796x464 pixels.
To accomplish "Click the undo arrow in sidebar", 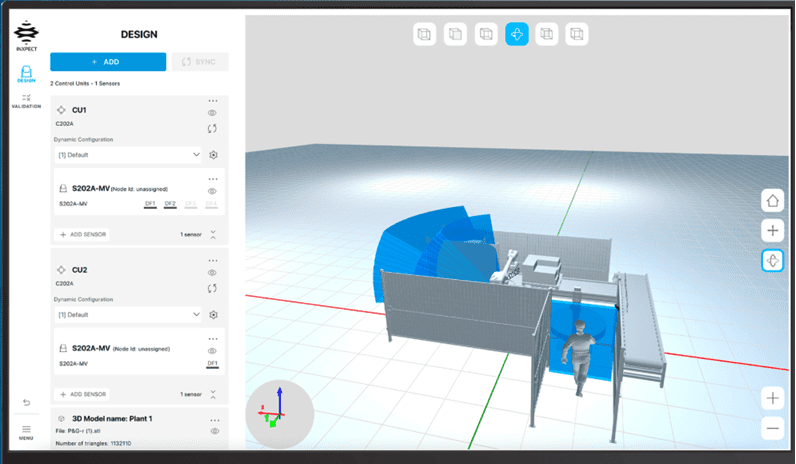I will pos(26,403).
